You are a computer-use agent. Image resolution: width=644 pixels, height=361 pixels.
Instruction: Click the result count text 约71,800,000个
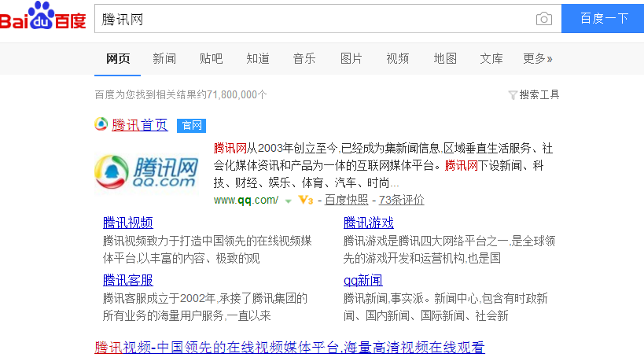[232, 95]
